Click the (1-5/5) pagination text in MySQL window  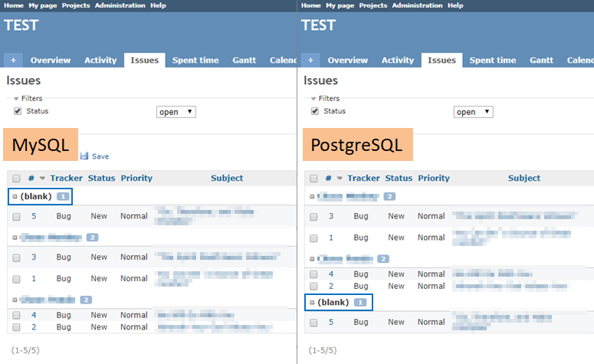coord(25,350)
